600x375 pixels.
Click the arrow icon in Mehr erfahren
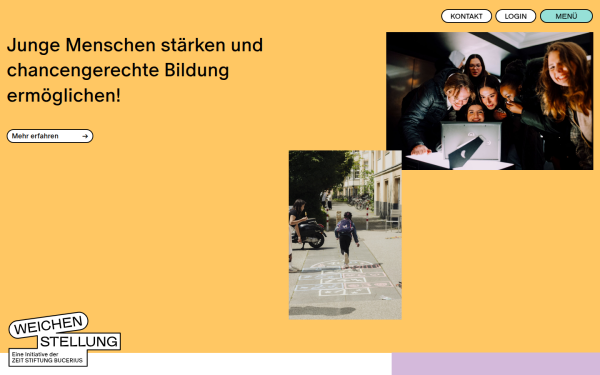coord(85,136)
